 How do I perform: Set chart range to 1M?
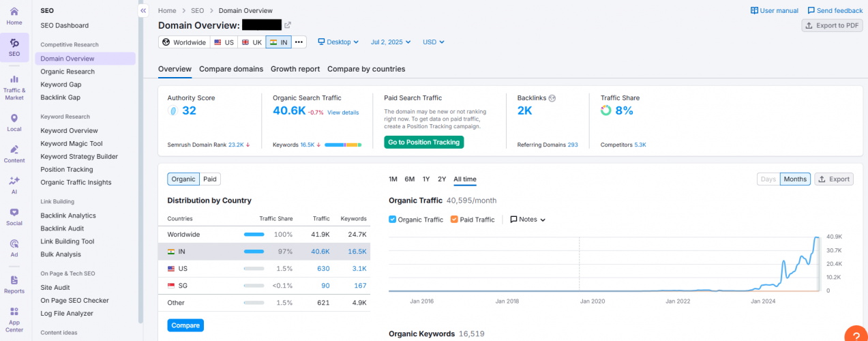pyautogui.click(x=393, y=179)
